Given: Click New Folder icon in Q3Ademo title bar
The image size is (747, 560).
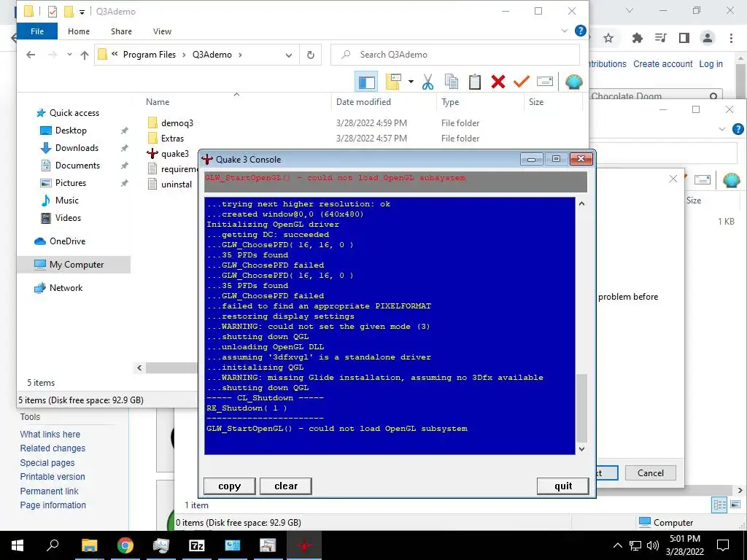Looking at the screenshot, I should 69,12.
